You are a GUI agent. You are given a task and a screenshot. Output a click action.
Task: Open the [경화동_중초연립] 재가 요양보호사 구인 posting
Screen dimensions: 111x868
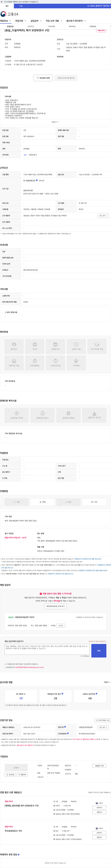coord(22,806)
